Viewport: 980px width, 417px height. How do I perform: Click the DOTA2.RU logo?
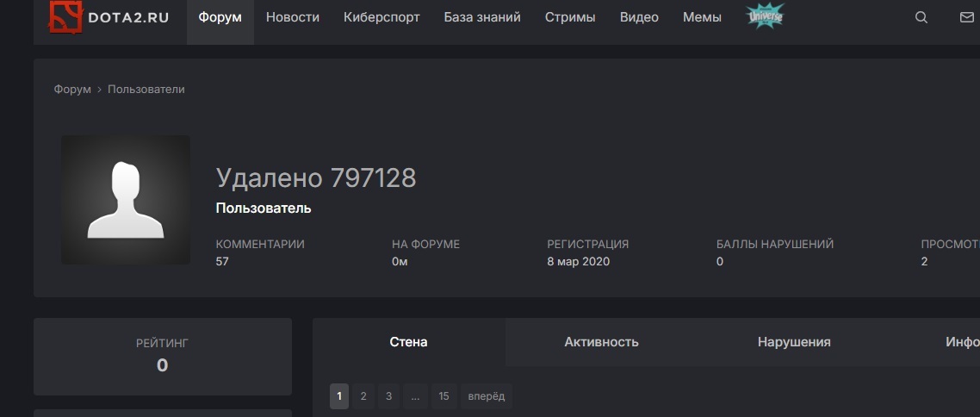coord(109,17)
